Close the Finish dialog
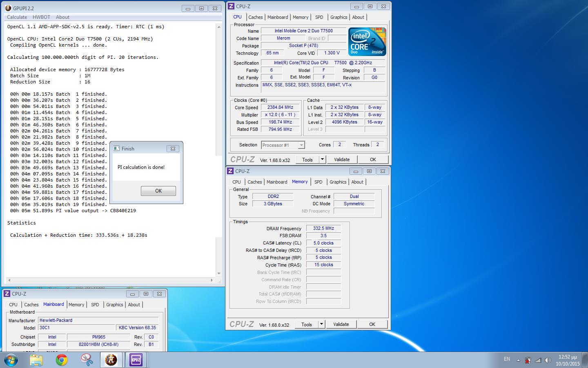Image resolution: width=588 pixels, height=368 pixels. (x=173, y=148)
